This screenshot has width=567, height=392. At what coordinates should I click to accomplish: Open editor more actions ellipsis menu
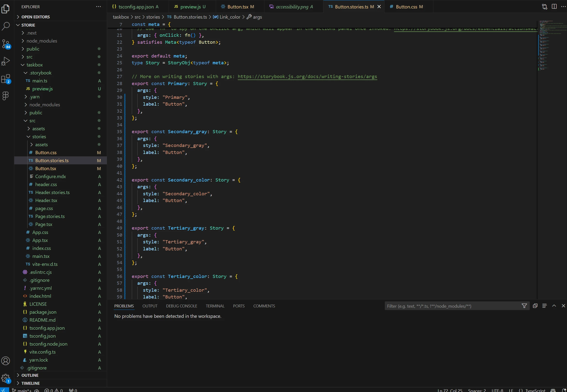563,7
